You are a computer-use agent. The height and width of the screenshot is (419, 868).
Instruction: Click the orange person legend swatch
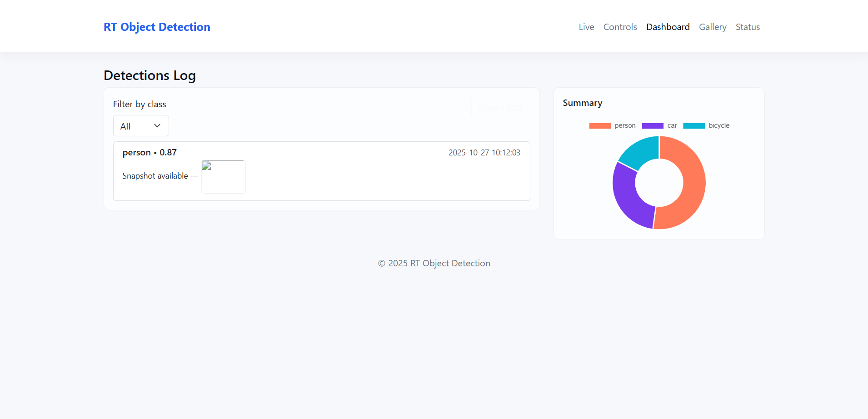(x=599, y=126)
